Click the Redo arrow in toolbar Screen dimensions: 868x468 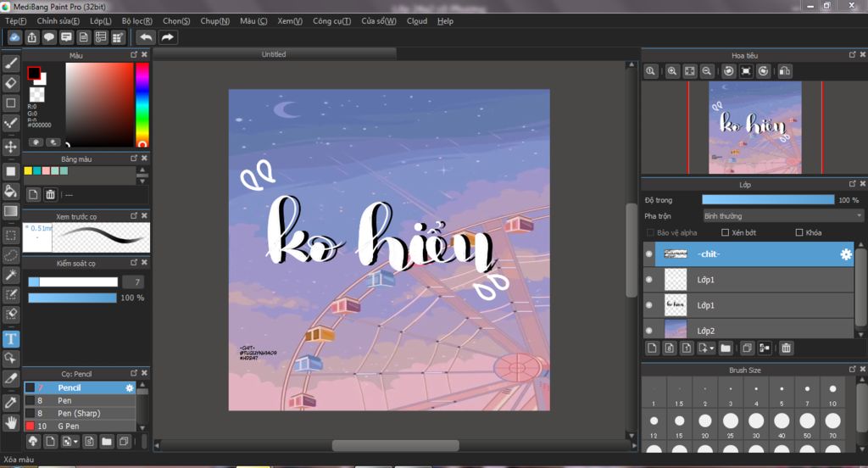[x=167, y=37]
